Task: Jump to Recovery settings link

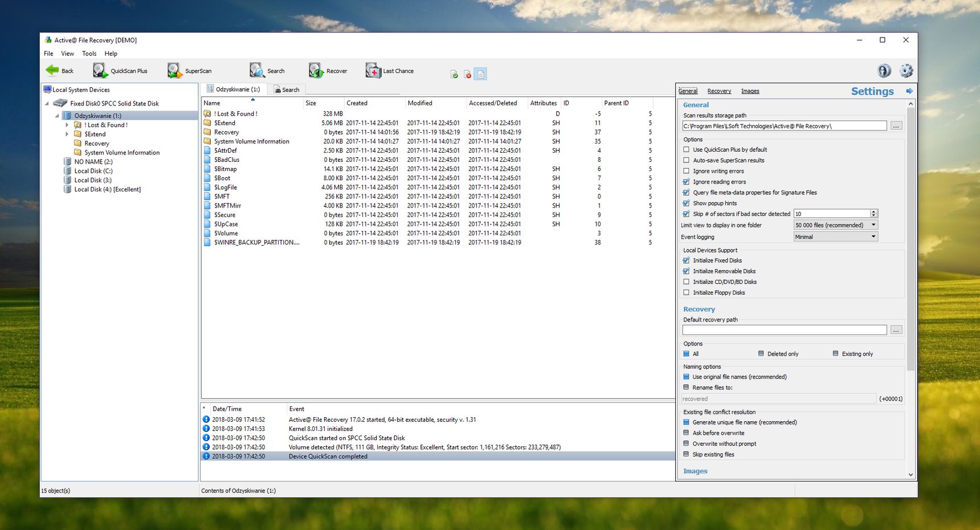Action: [719, 91]
